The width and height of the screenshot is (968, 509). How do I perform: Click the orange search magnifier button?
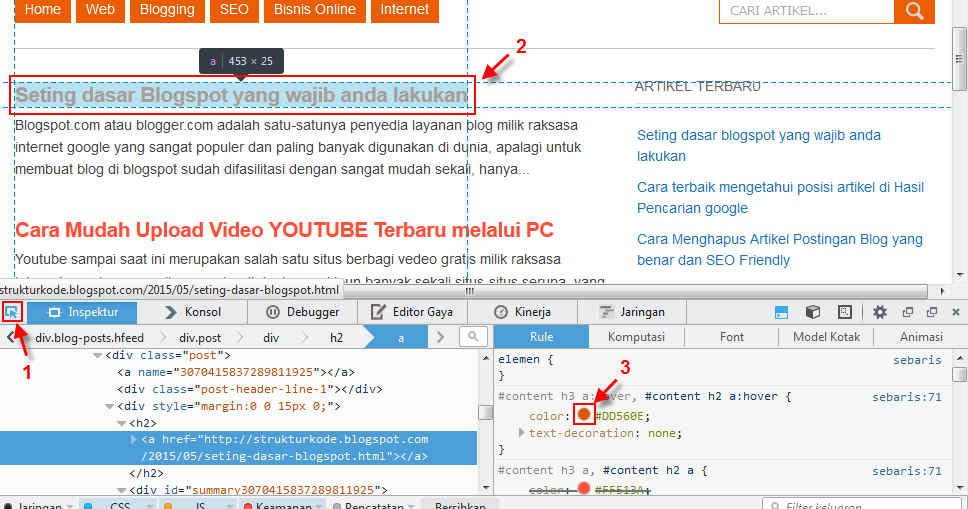point(914,11)
